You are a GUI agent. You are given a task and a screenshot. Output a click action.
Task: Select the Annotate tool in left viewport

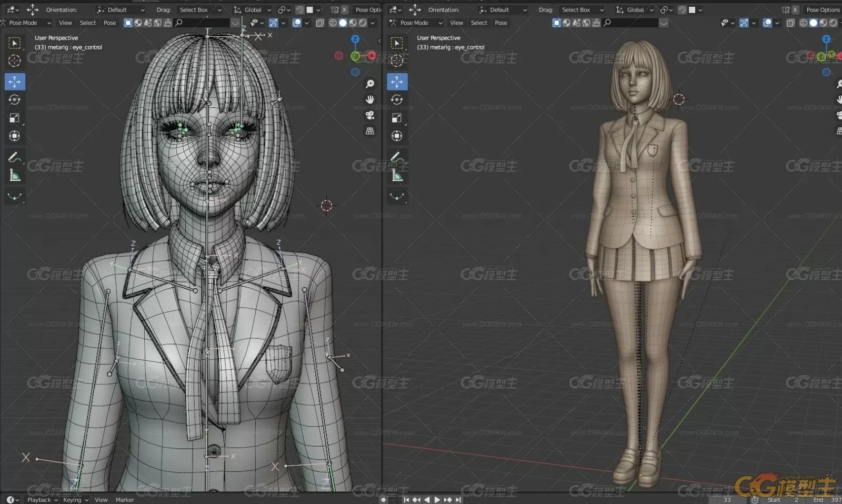[15, 157]
